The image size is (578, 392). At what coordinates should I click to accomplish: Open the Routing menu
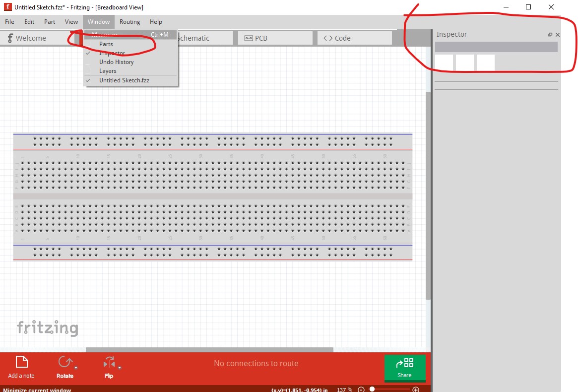tap(129, 22)
